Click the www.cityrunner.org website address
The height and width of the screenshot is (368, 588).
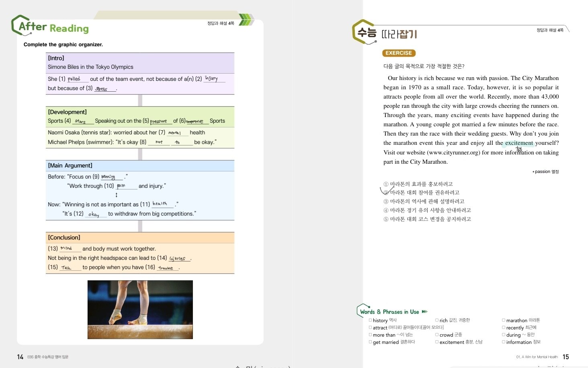[x=453, y=152]
